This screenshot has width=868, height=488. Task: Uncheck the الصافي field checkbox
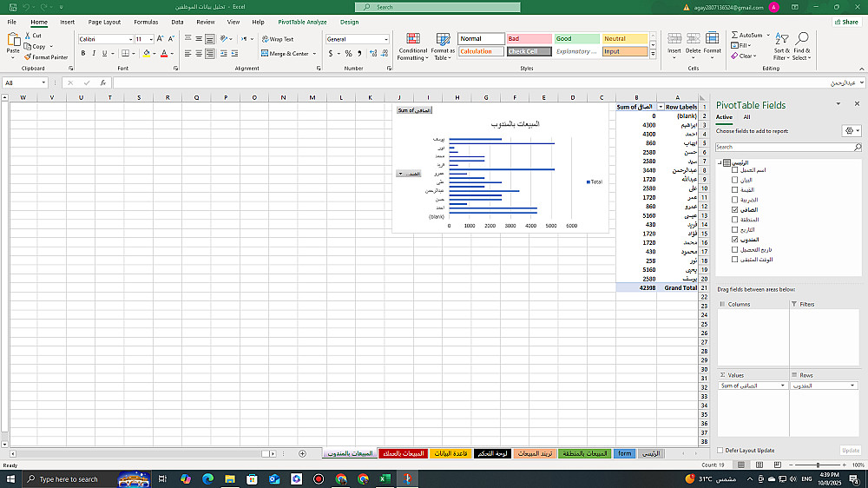pos(735,210)
